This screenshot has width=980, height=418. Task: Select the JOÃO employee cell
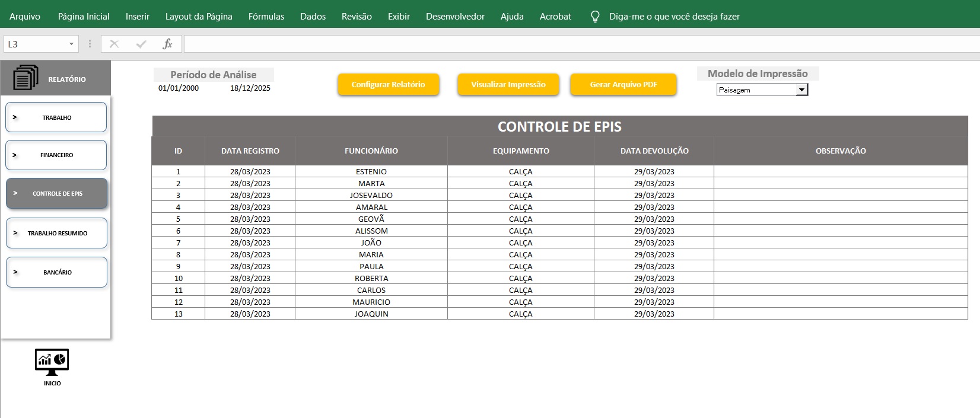(371, 242)
